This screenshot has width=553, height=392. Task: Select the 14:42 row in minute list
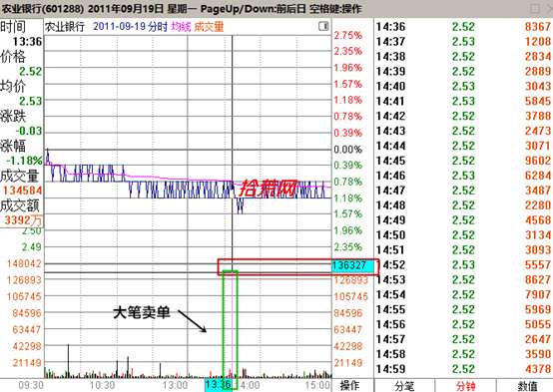pos(463,116)
